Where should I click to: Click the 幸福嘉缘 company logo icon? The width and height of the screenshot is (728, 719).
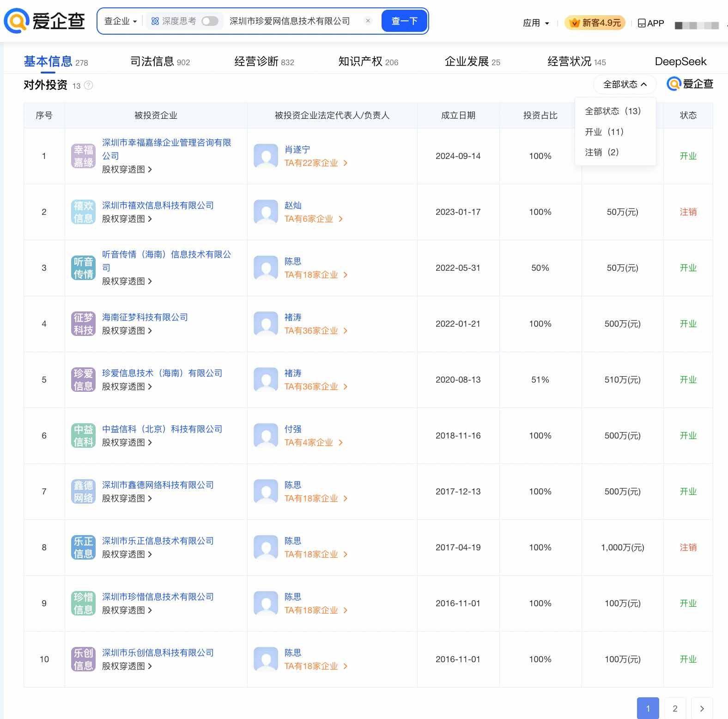83,156
